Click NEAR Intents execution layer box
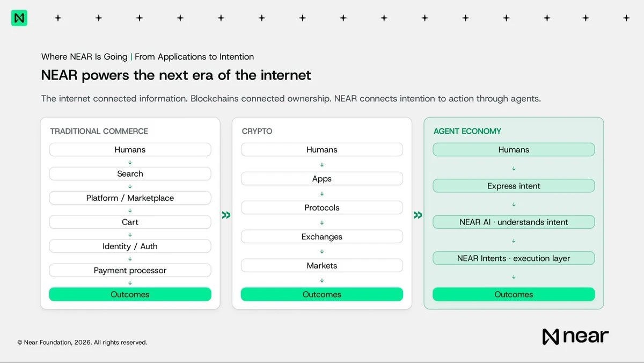 click(514, 258)
